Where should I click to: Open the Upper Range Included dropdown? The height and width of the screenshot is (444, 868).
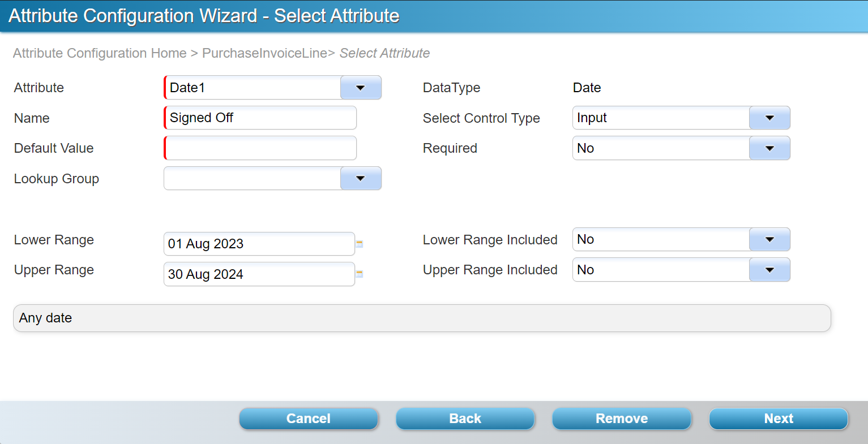point(769,270)
